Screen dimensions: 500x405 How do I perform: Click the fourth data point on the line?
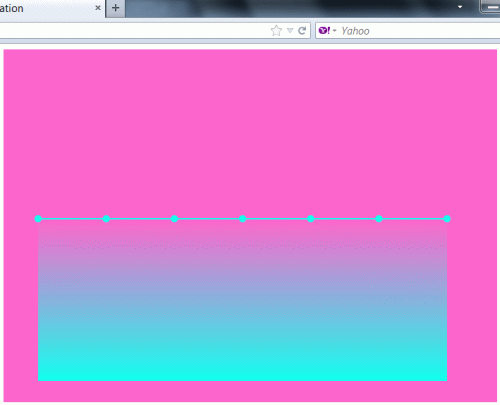pos(242,219)
